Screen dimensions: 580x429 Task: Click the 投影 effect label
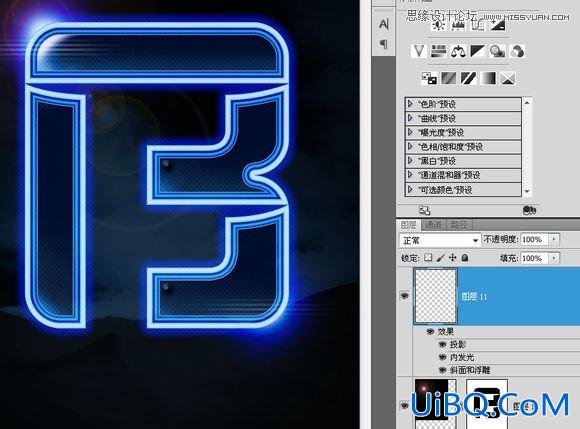[458, 345]
